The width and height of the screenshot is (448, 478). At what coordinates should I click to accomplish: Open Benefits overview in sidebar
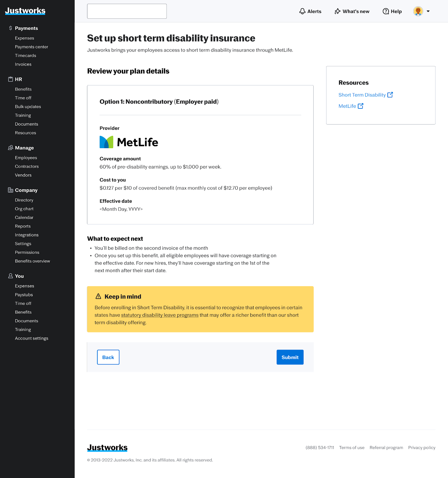(33, 261)
